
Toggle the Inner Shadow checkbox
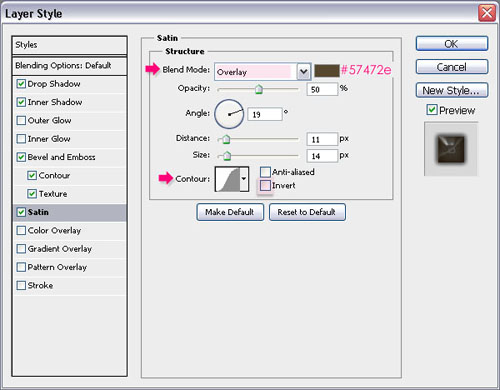(x=21, y=102)
